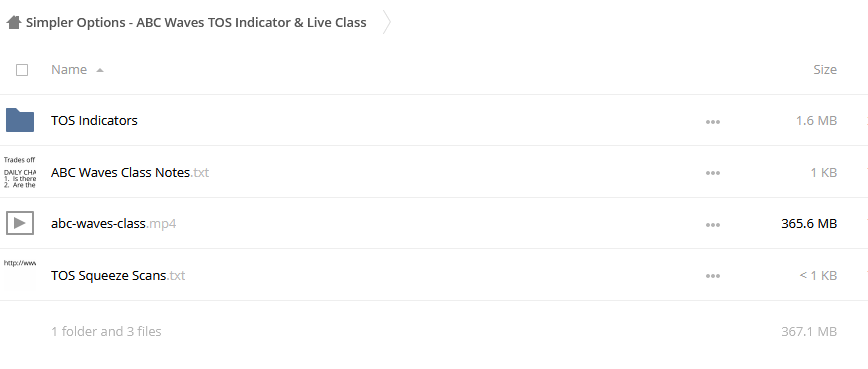This screenshot has width=868, height=369.
Task: Click the breadcrumb arrow after folder title
Action: coord(386,23)
